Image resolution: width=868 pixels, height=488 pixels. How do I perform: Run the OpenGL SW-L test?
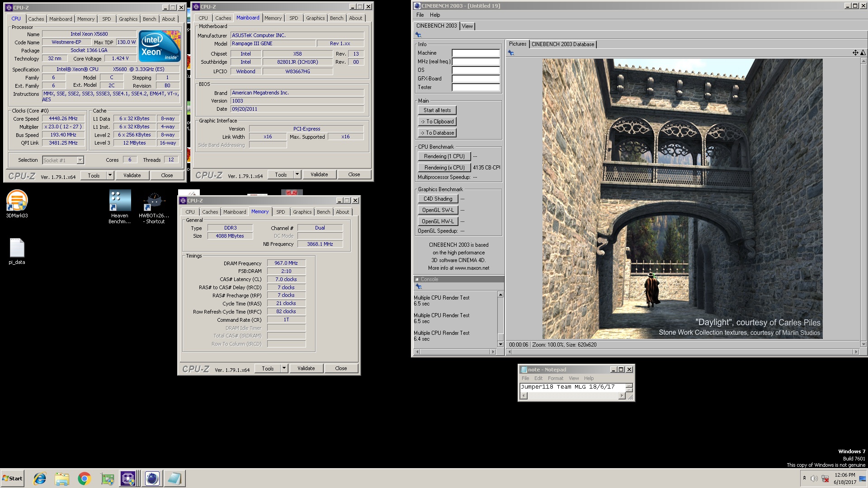[x=438, y=210]
